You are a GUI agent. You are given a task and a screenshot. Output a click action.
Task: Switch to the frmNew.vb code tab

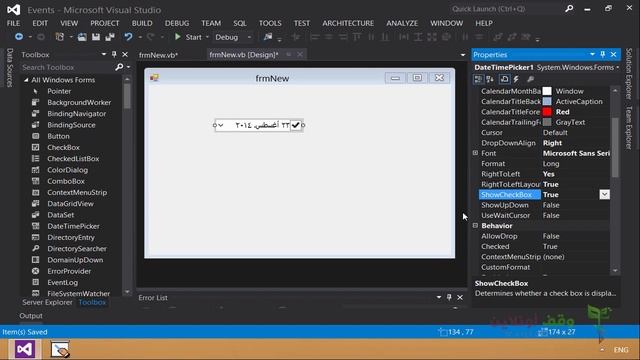point(158,55)
